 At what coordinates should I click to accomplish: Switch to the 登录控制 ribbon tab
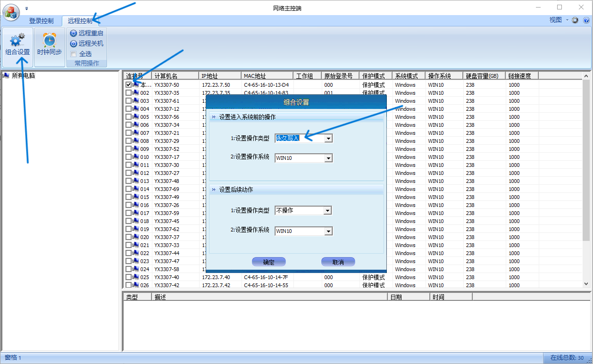point(42,21)
